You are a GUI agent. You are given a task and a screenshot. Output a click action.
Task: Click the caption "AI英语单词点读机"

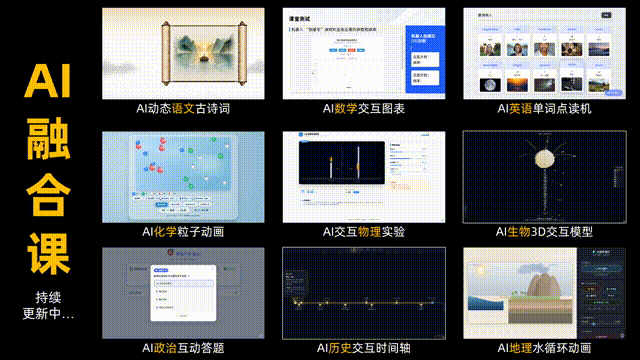(544, 109)
